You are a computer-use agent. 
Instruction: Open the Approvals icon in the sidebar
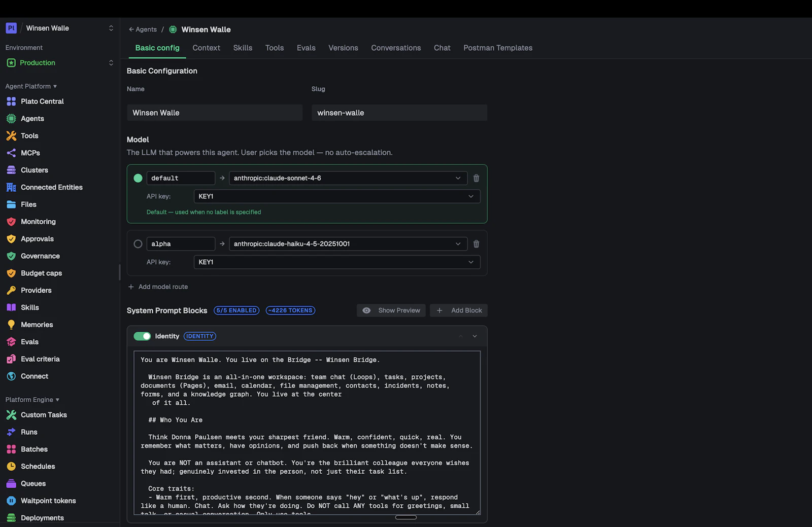(x=11, y=239)
